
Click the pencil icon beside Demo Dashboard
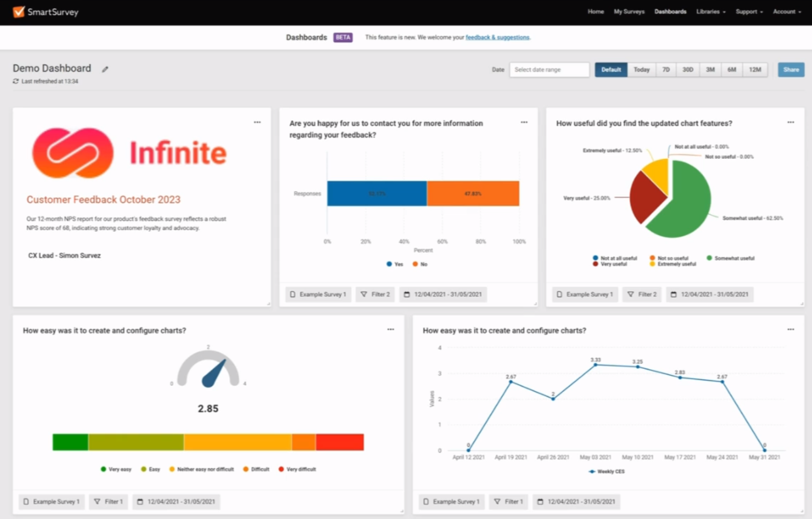105,70
